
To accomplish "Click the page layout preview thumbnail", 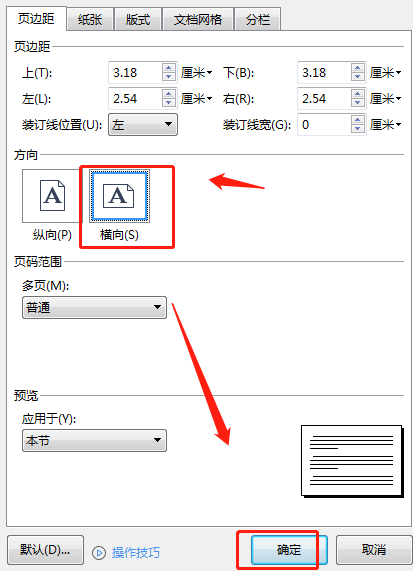I will 352,461.
